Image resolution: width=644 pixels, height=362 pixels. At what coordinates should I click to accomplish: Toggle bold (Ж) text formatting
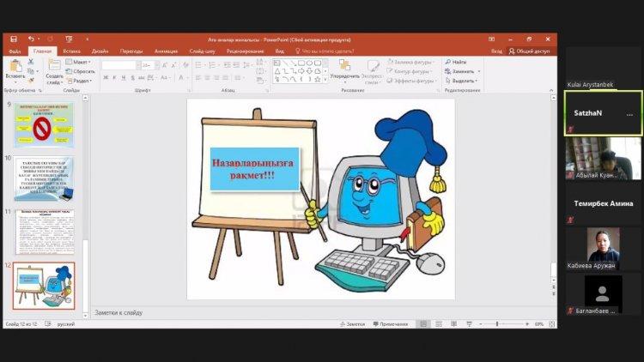click(106, 77)
